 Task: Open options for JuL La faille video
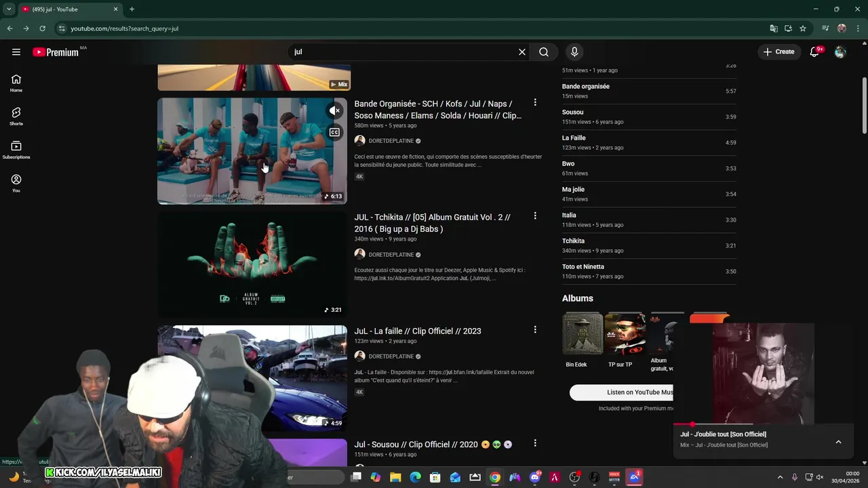click(535, 329)
